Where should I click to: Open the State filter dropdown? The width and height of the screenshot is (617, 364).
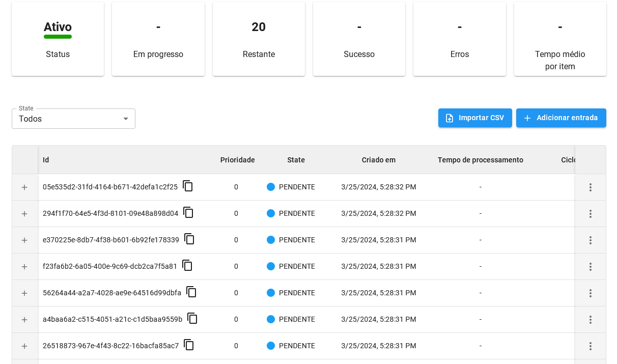[73, 119]
